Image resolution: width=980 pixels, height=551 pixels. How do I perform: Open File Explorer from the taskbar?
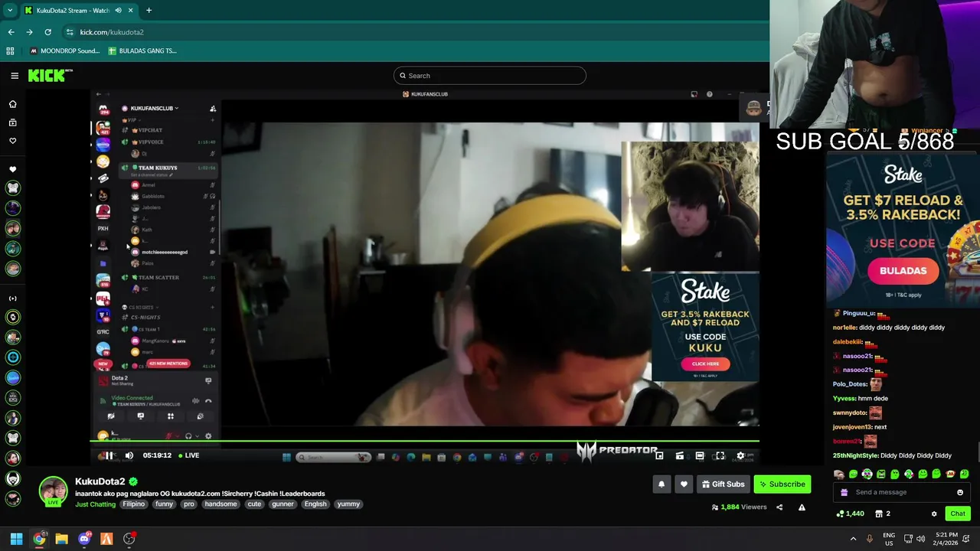[x=61, y=539]
